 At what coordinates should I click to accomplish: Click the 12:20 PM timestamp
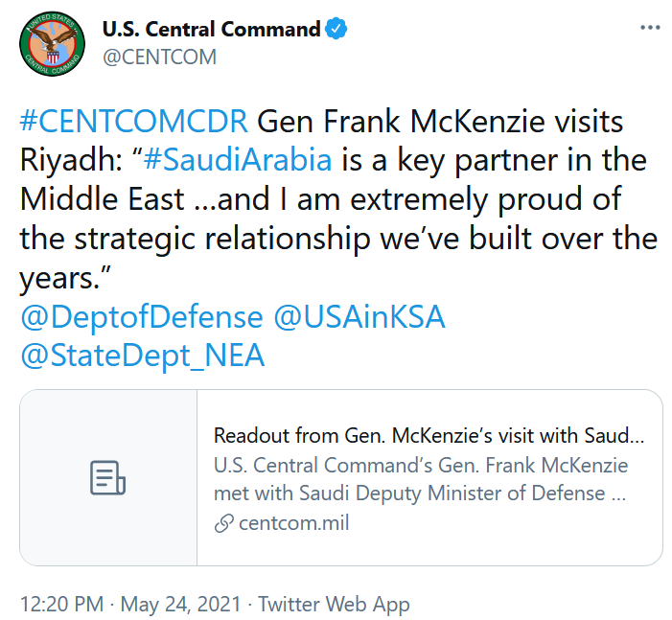61,604
